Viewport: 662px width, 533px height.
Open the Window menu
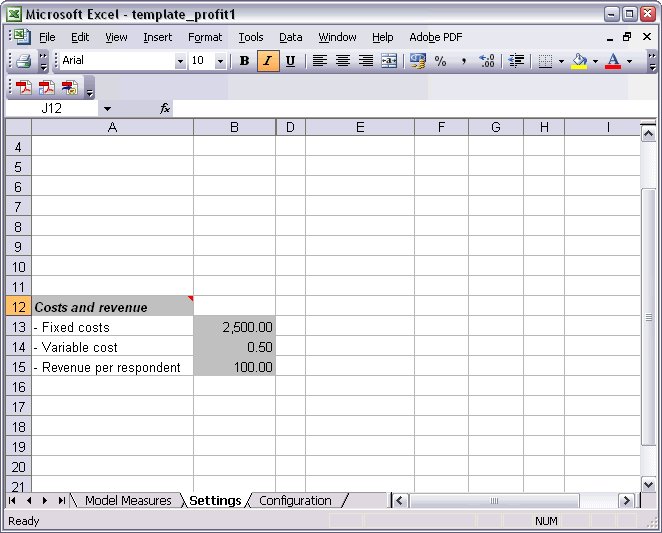[337, 37]
